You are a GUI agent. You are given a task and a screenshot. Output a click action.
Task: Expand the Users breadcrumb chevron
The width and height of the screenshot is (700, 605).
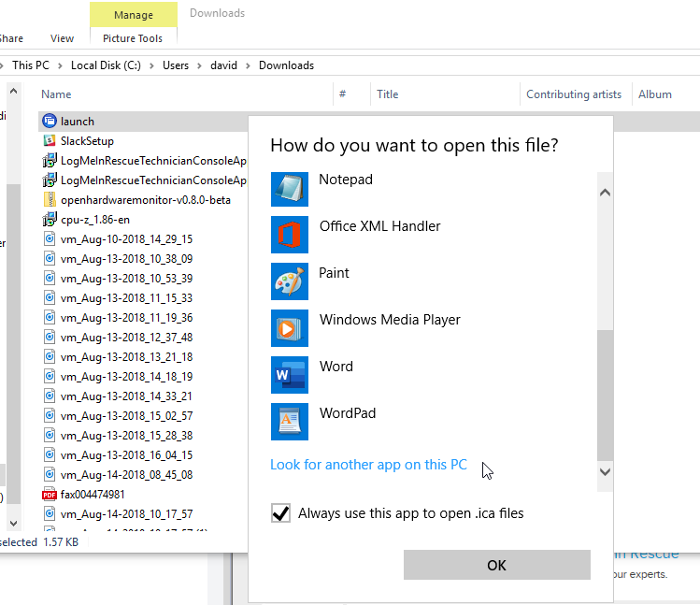click(x=200, y=65)
